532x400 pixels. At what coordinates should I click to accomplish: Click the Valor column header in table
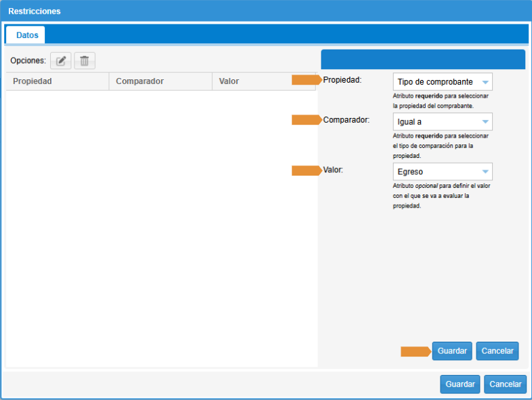[264, 81]
